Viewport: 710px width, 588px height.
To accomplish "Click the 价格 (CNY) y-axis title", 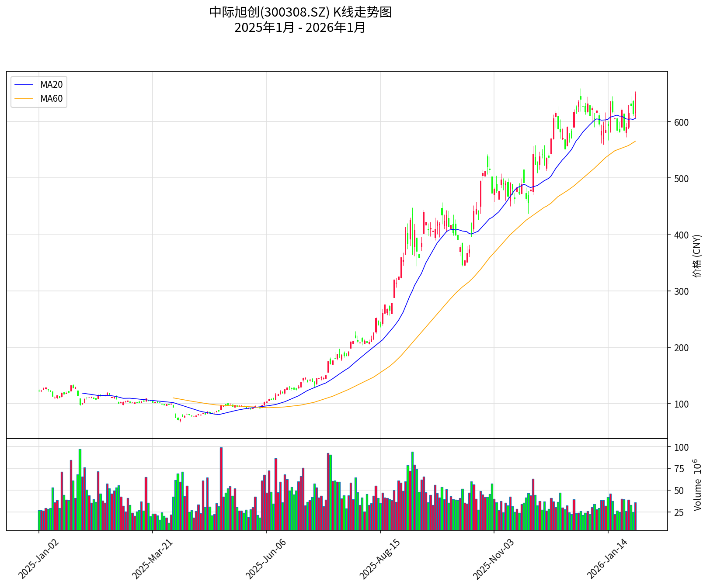I will coord(697,256).
